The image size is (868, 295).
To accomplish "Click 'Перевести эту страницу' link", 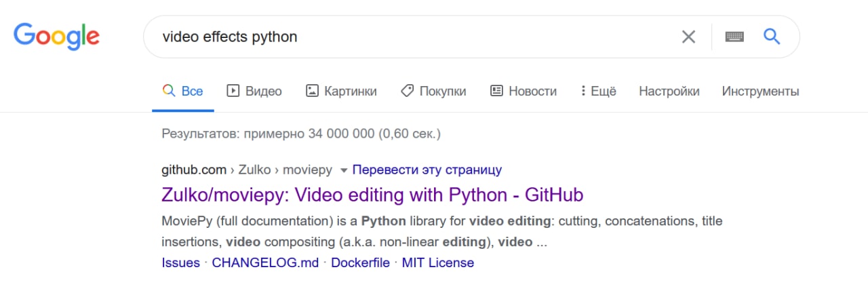I will [427, 170].
